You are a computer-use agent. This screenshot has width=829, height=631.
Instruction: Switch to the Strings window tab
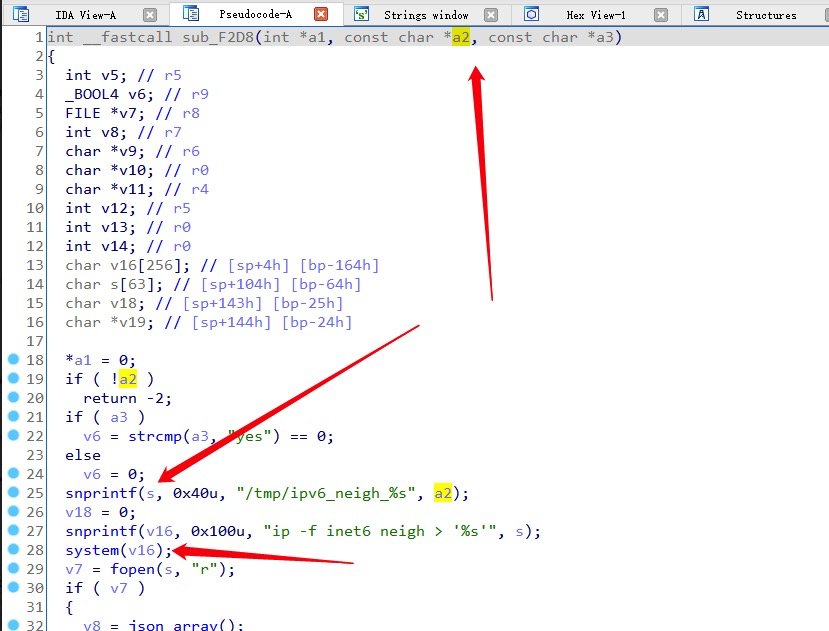pos(426,15)
